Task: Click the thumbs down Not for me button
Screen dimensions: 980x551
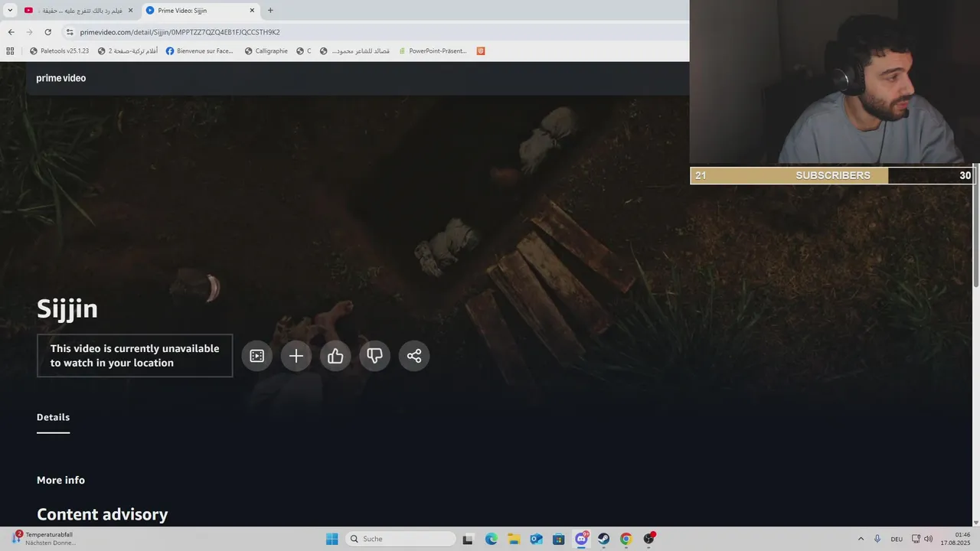Action: pyautogui.click(x=375, y=356)
